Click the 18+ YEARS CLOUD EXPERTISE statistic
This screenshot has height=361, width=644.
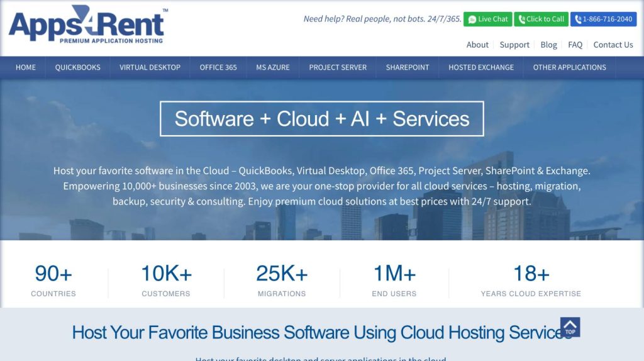click(531, 280)
